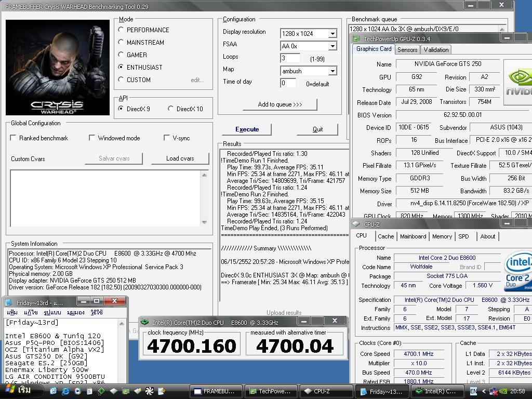
Task: Open the Show Desktop quick launch icon
Action: tap(54, 391)
